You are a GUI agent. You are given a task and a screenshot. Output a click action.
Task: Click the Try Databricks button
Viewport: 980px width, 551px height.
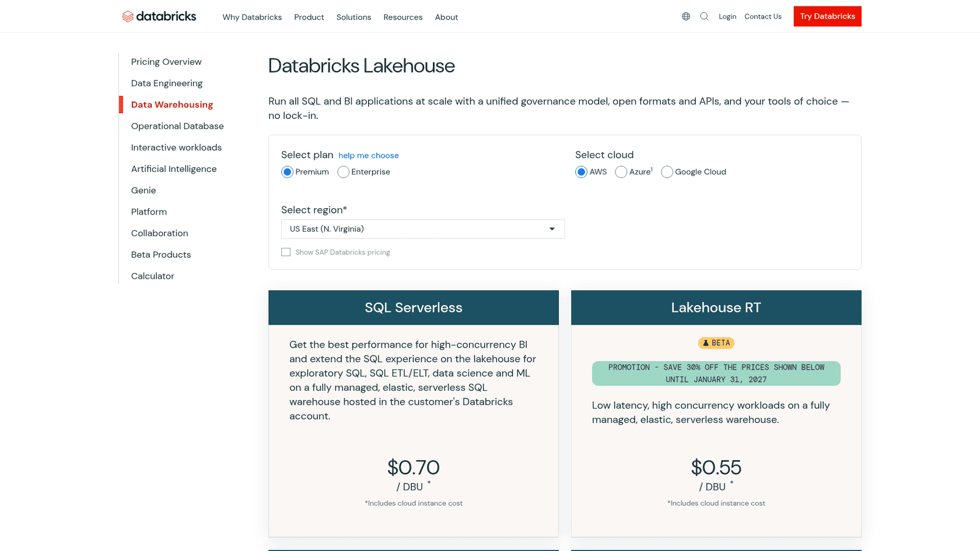pyautogui.click(x=827, y=16)
